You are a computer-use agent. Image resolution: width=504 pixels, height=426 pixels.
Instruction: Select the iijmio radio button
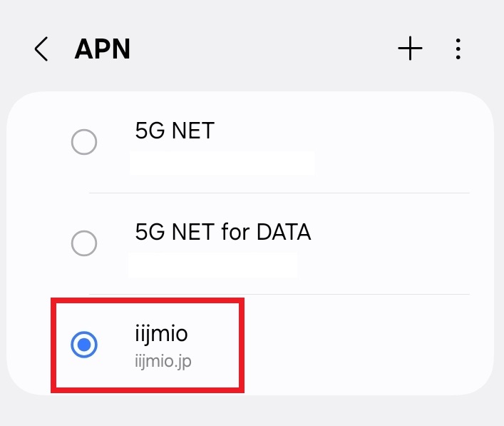(x=84, y=345)
